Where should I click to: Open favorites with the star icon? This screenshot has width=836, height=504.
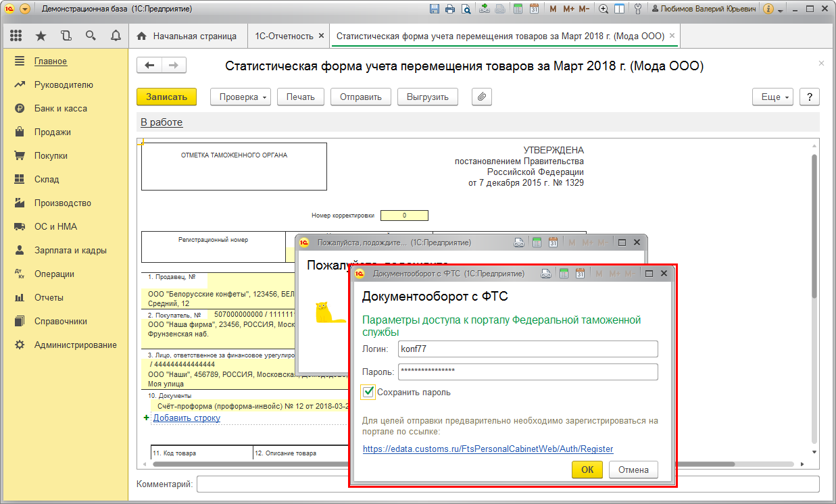(x=41, y=36)
